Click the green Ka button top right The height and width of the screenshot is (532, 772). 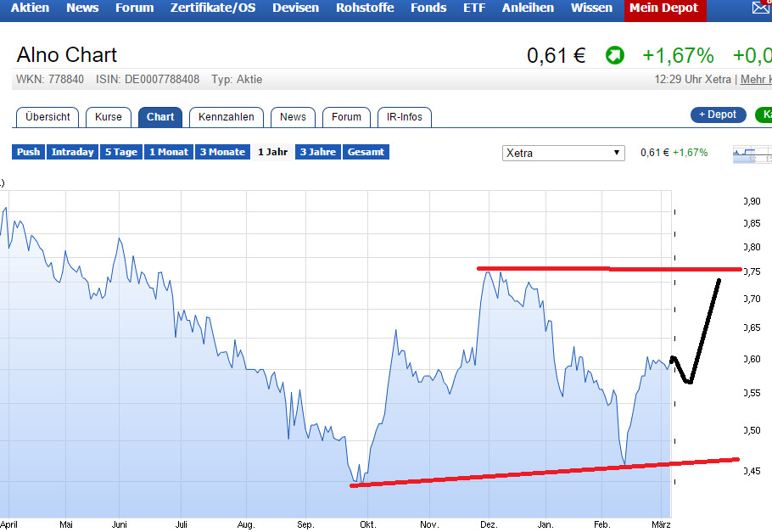coord(768,115)
